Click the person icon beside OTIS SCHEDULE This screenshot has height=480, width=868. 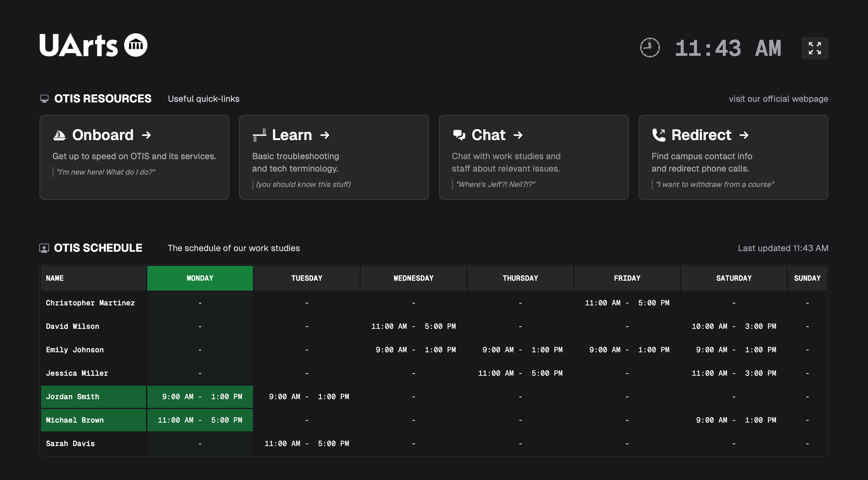click(44, 248)
